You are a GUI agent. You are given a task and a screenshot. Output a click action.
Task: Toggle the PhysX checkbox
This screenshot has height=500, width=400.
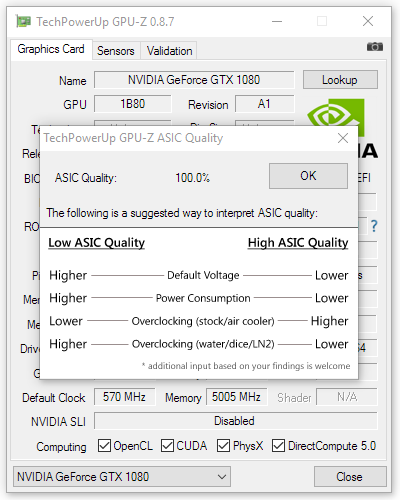pos(223,446)
